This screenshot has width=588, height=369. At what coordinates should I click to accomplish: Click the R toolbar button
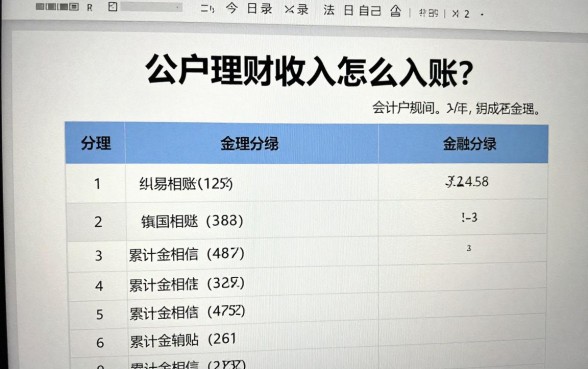point(90,8)
